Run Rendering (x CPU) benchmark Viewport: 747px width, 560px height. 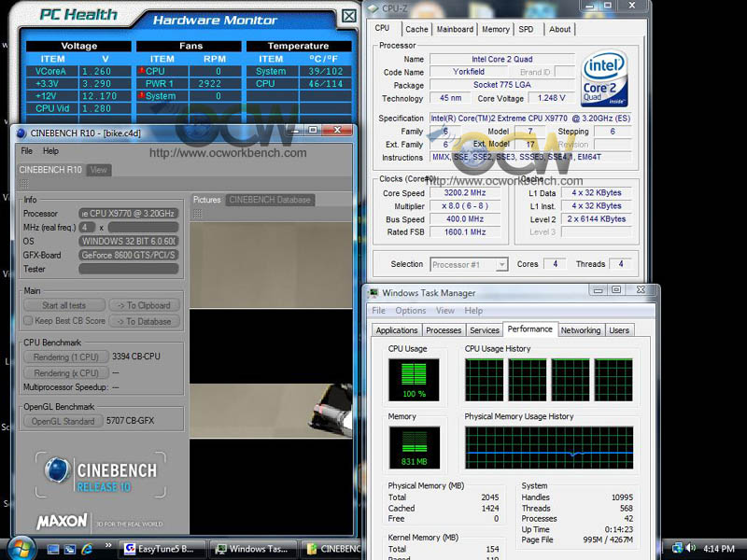point(65,372)
